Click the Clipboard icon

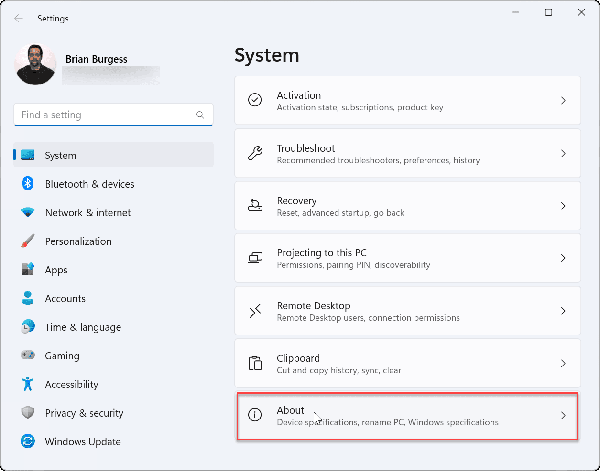pyautogui.click(x=255, y=363)
